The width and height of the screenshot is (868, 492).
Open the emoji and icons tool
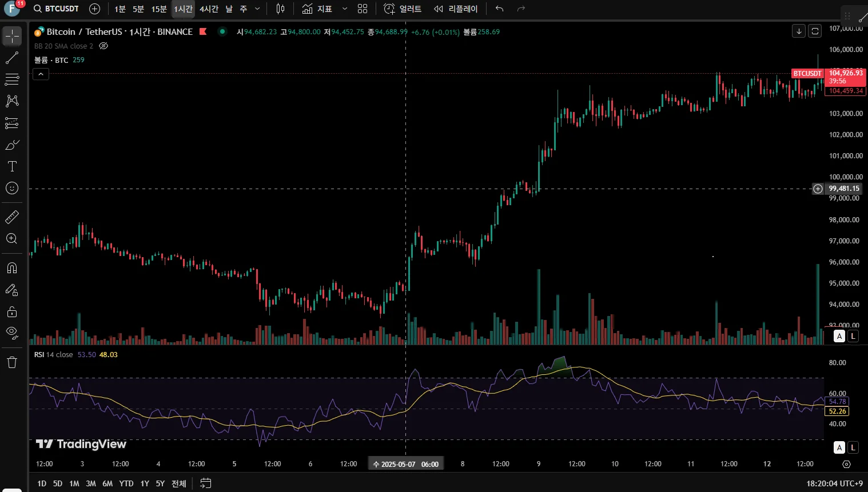(x=12, y=188)
